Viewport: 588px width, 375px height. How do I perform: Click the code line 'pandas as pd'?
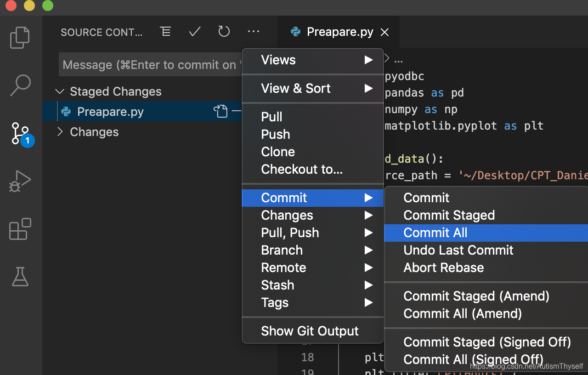tap(424, 93)
